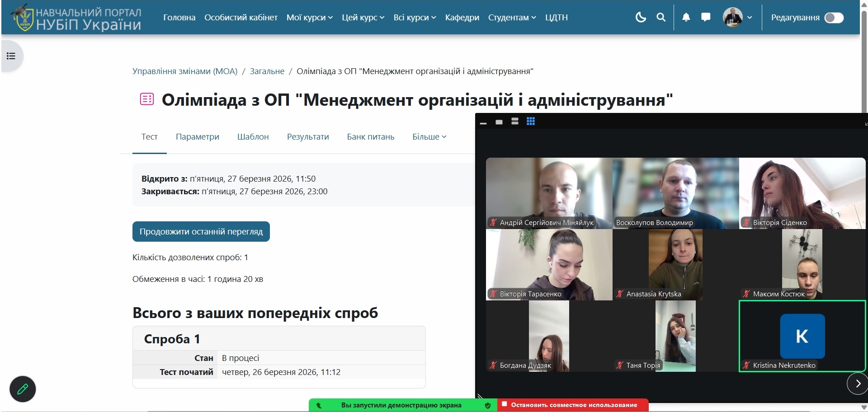Viewport: 868px width, 412px height.
Task: Switch to the Результати tab
Action: [x=308, y=136]
